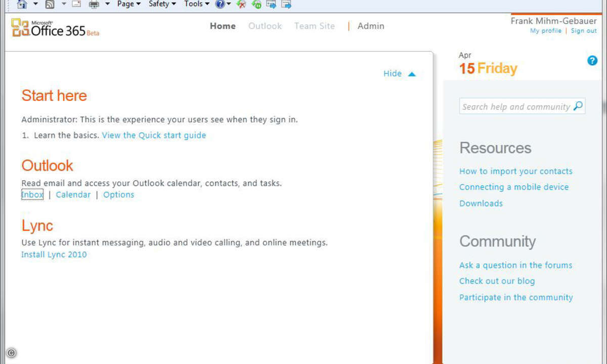
Task: Expand the Help dropdown arrow in the toolbar
Action: (x=229, y=4)
